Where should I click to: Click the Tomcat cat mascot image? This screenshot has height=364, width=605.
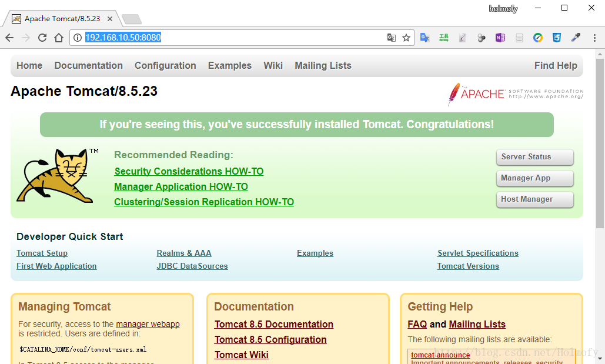click(58, 176)
